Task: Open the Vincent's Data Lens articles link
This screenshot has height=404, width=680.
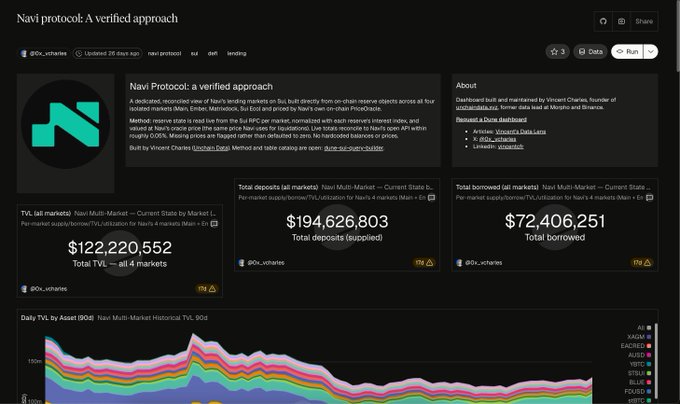Action: (520, 131)
